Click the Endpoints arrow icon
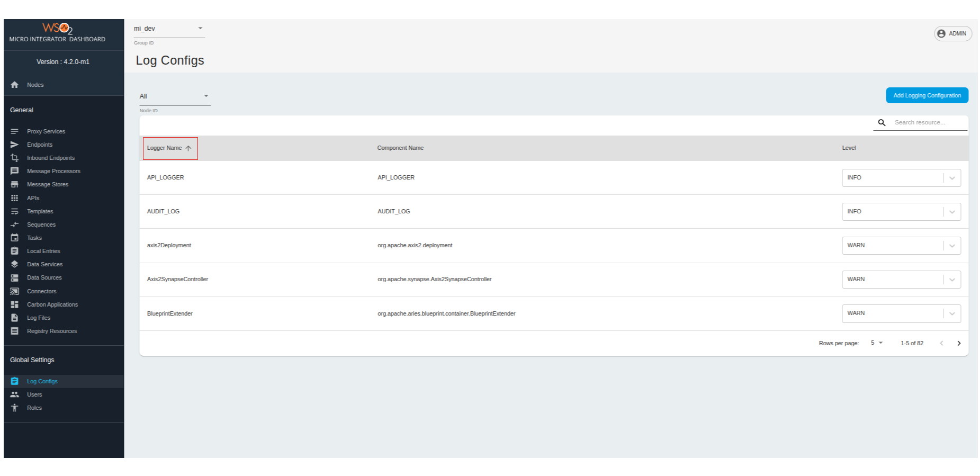 14,145
